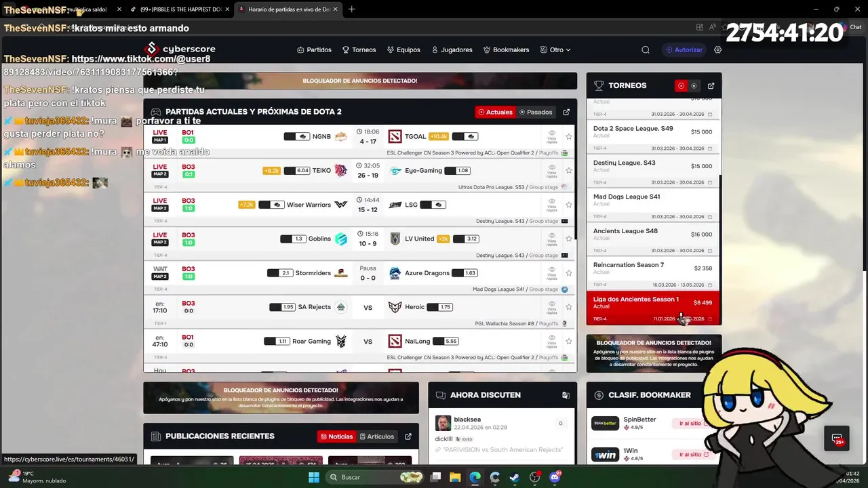Click the TGOAL team logo
This screenshot has height=488, width=868.
point(395,136)
